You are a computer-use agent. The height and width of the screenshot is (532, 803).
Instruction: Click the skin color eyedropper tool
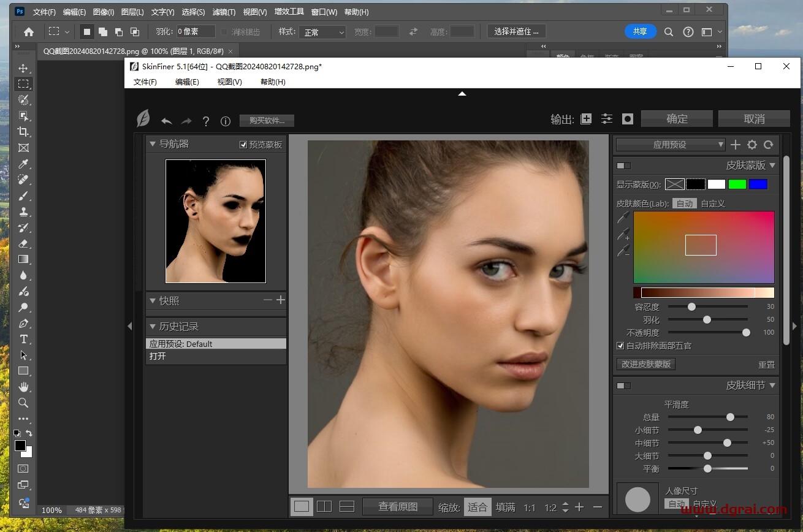point(623,218)
